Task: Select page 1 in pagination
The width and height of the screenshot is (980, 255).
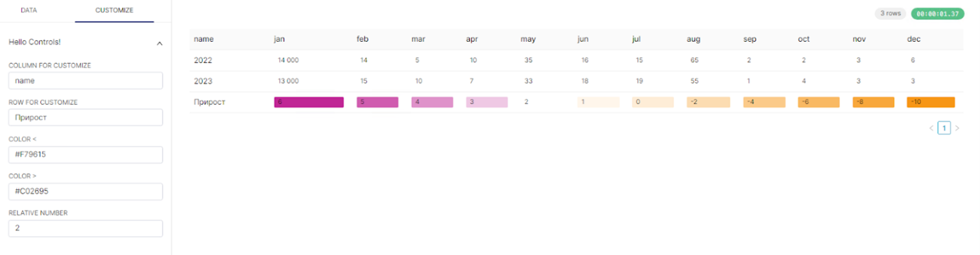Action: [944, 128]
